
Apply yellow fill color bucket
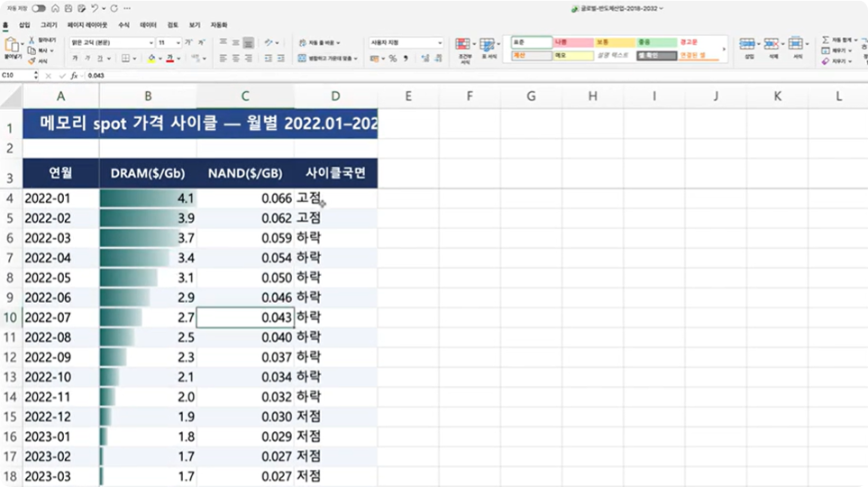pos(151,59)
